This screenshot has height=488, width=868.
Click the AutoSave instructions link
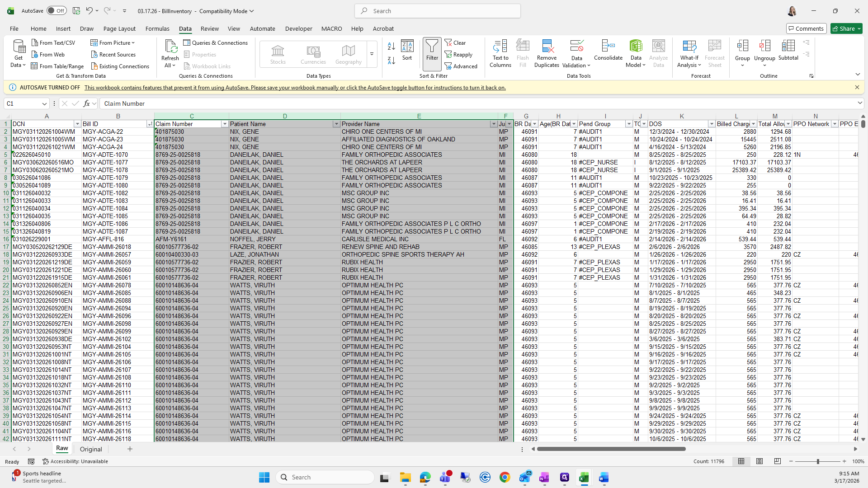coord(295,88)
